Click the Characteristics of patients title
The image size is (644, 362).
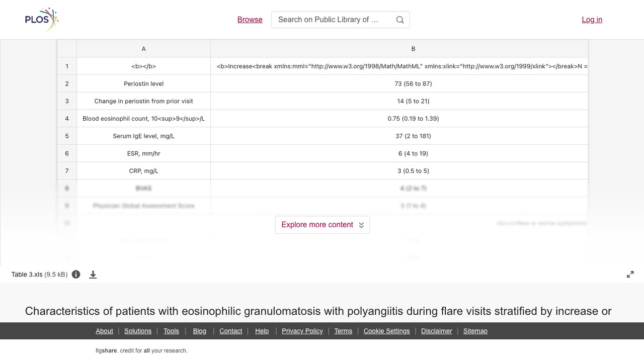tap(318, 311)
